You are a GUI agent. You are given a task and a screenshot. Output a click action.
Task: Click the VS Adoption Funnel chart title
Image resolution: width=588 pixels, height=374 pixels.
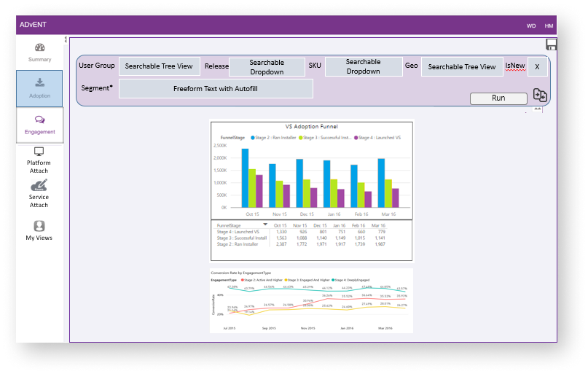pyautogui.click(x=312, y=126)
